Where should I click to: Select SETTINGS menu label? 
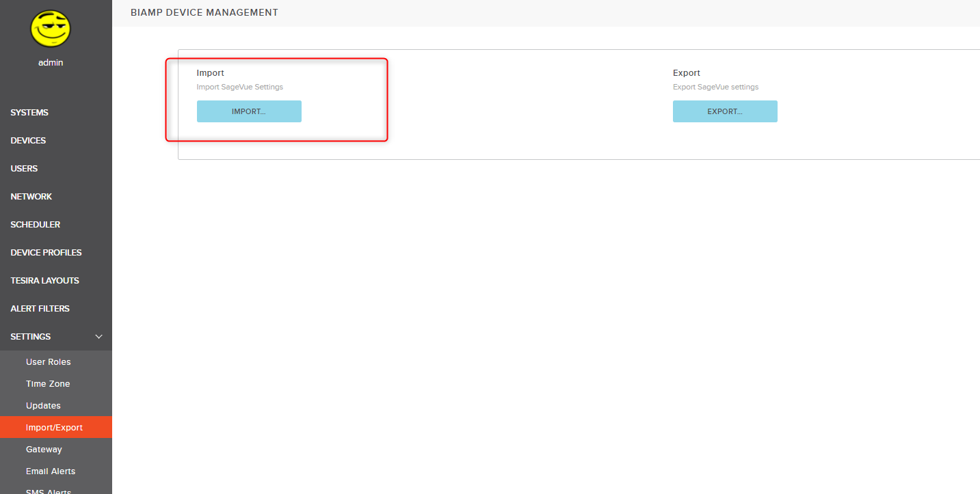pyautogui.click(x=31, y=337)
